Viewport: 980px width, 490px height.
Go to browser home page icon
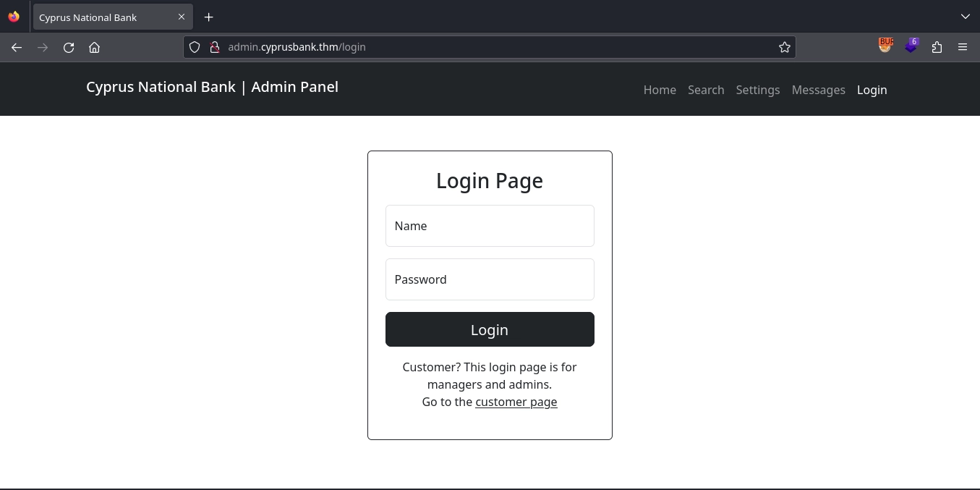point(94,47)
